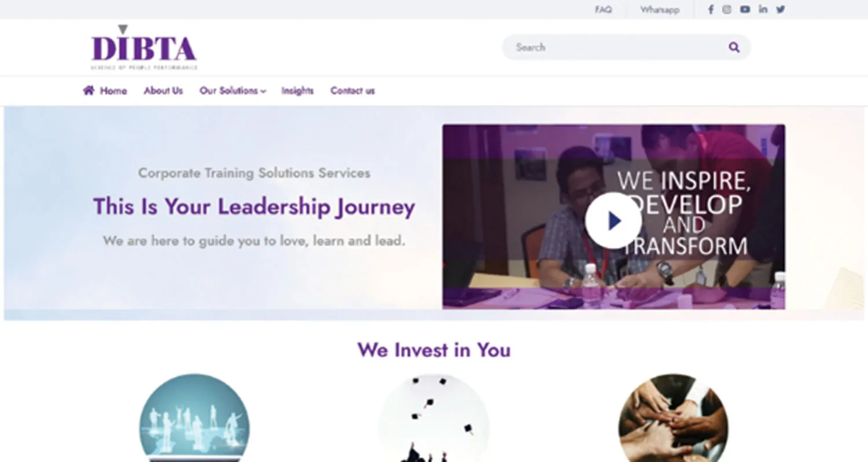Click the home icon beside Home
The image size is (868, 462).
click(x=89, y=90)
